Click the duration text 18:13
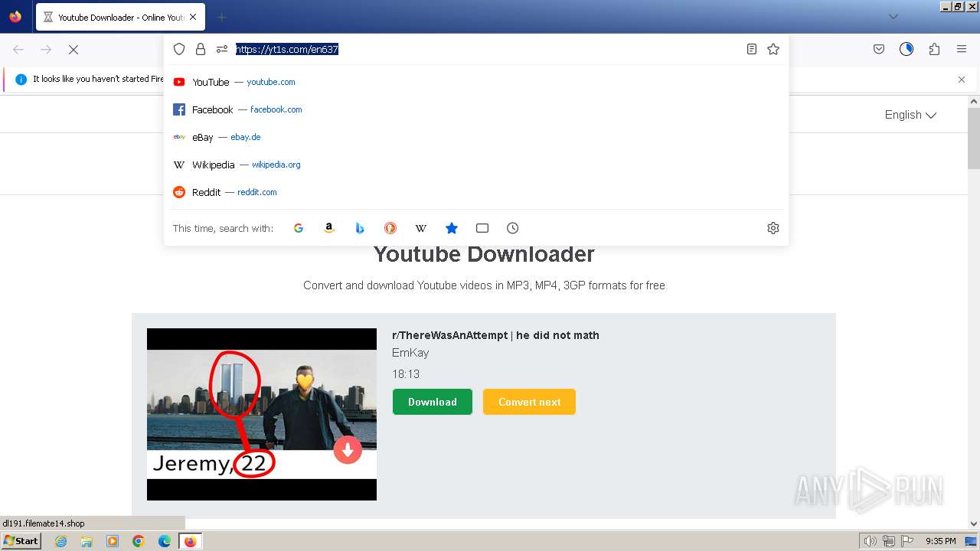The height and width of the screenshot is (551, 980). point(406,374)
